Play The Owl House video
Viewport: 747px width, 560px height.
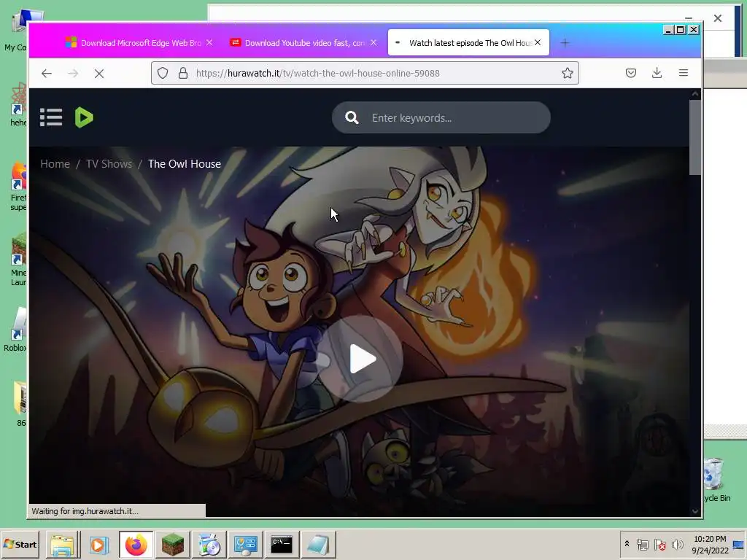360,359
